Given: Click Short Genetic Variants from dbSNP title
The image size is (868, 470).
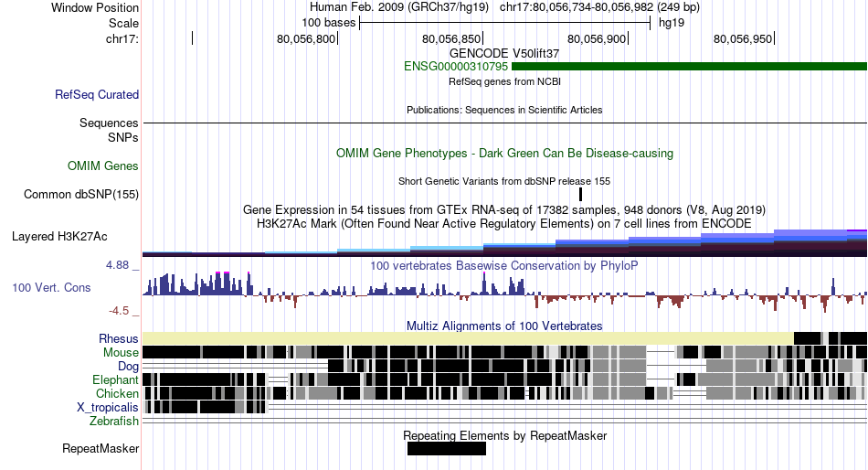Looking at the screenshot, I should (504, 181).
